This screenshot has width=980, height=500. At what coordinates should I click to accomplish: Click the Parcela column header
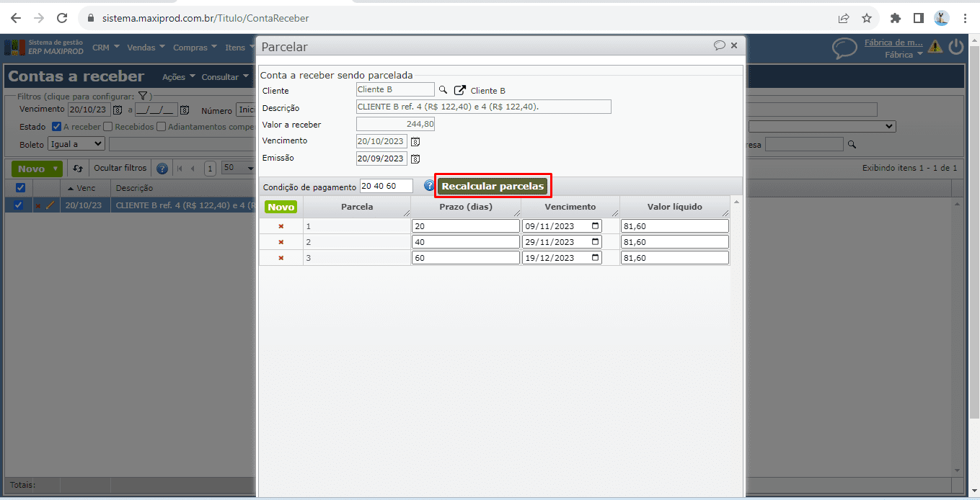click(357, 207)
